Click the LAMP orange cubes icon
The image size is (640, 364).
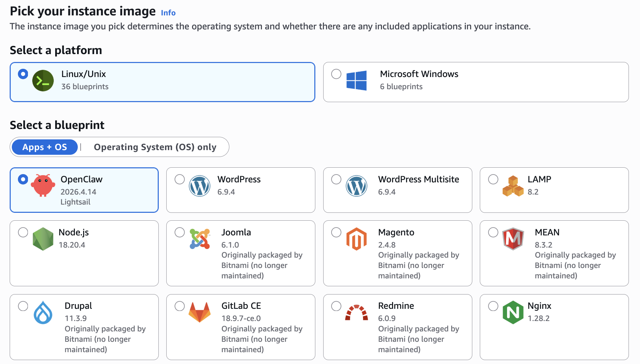[x=513, y=186]
